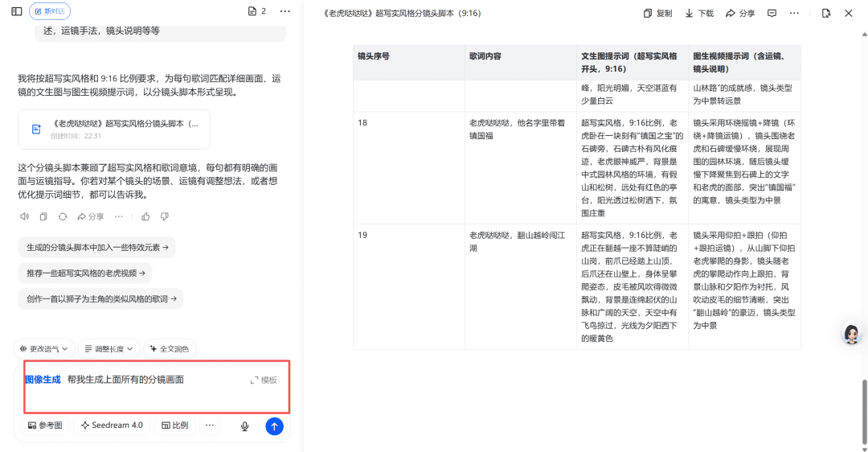This screenshot has height=452, width=868.
Task: Open the Seedream 4.0 model selector
Action: (112, 425)
